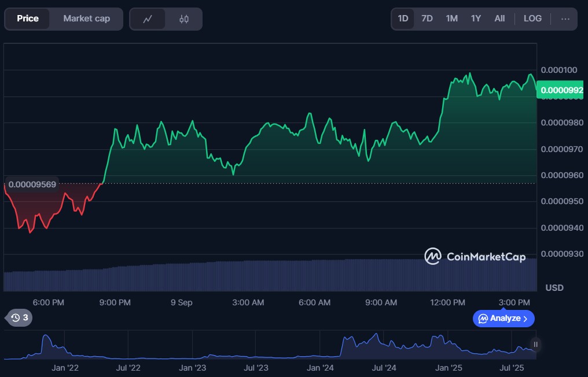
Task: Click Jan '24 on the range navigator
Action: click(320, 367)
